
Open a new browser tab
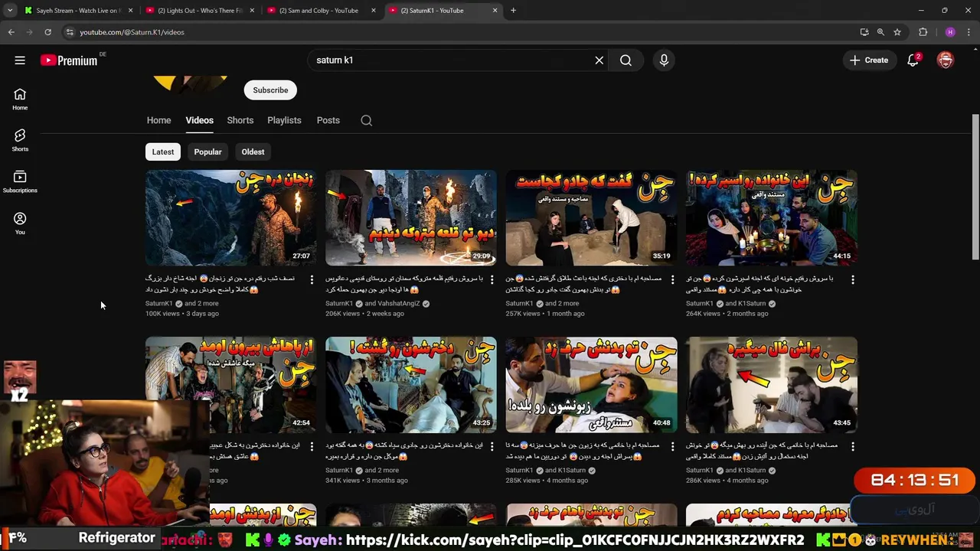(x=513, y=11)
